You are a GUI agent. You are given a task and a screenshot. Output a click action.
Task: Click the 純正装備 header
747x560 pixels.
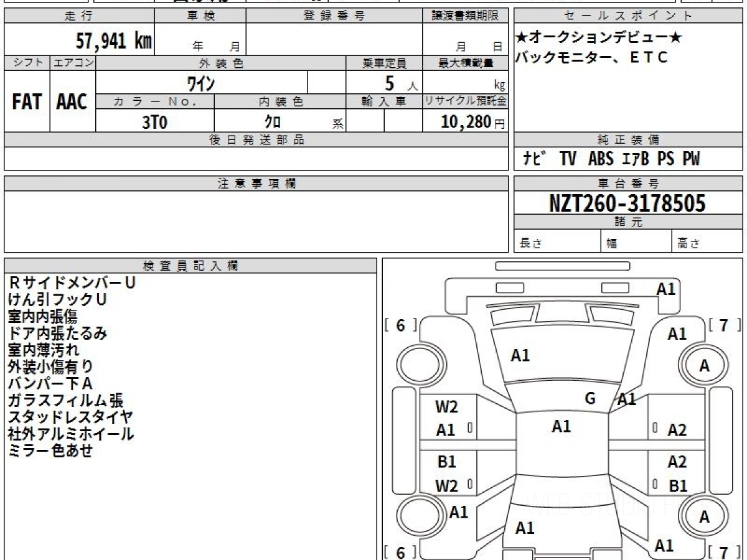(x=629, y=140)
